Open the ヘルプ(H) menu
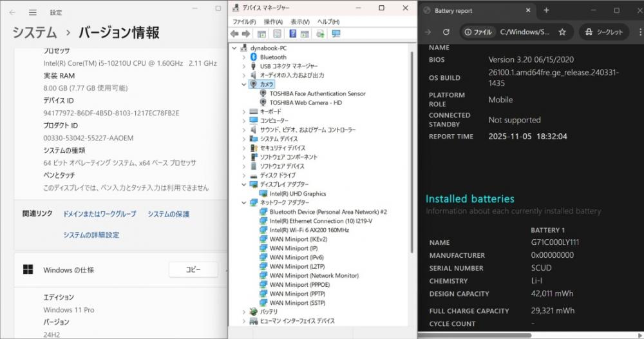644x339 pixels. 328,21
